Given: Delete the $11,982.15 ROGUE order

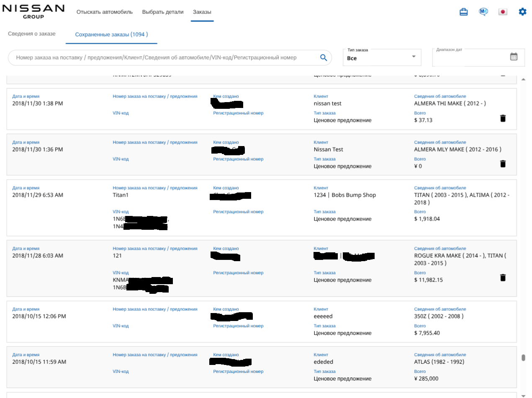Looking at the screenshot, I should tap(503, 277).
